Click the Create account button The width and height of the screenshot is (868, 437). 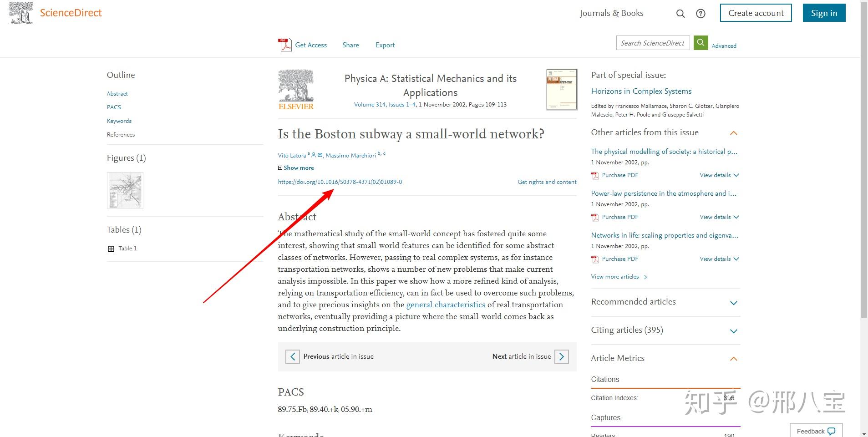756,13
